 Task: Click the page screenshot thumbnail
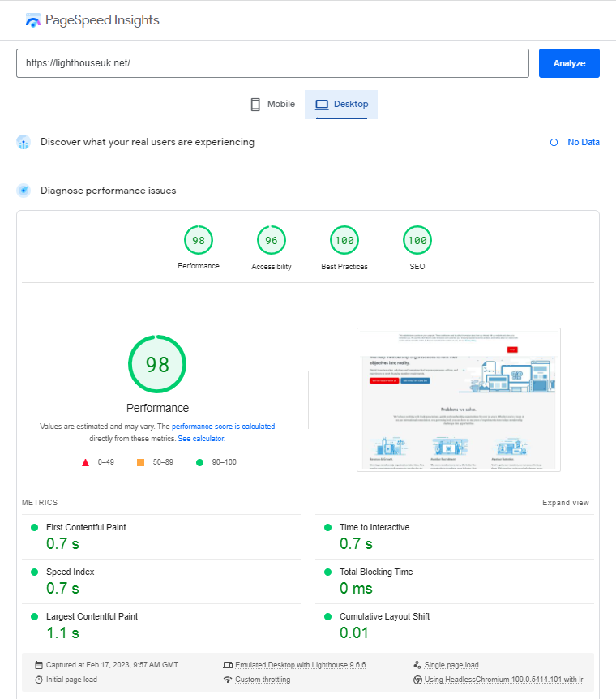[459, 400]
